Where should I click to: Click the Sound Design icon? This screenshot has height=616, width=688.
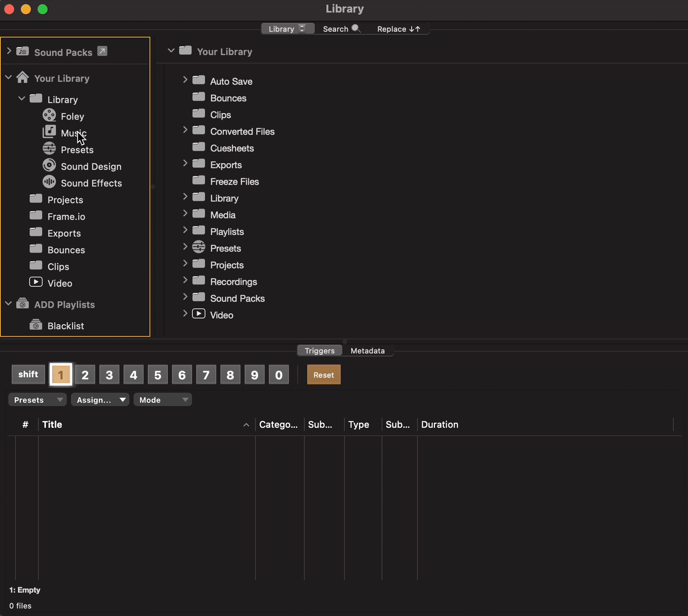click(49, 165)
